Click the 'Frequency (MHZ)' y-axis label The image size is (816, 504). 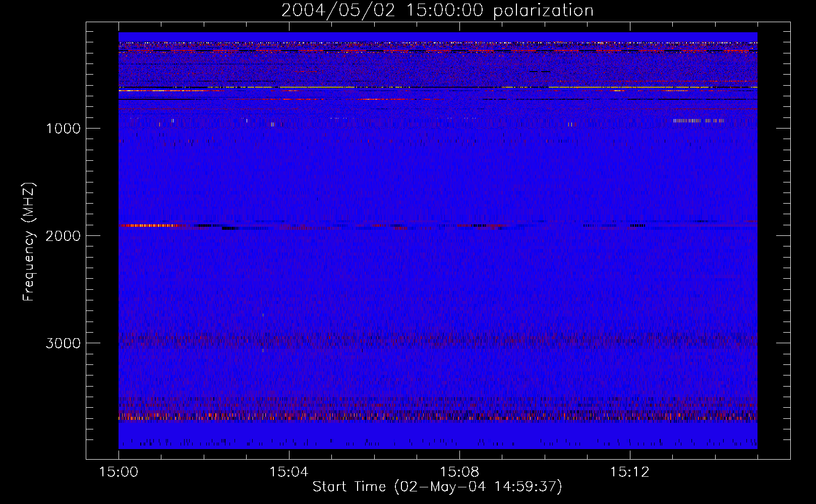coord(29,241)
